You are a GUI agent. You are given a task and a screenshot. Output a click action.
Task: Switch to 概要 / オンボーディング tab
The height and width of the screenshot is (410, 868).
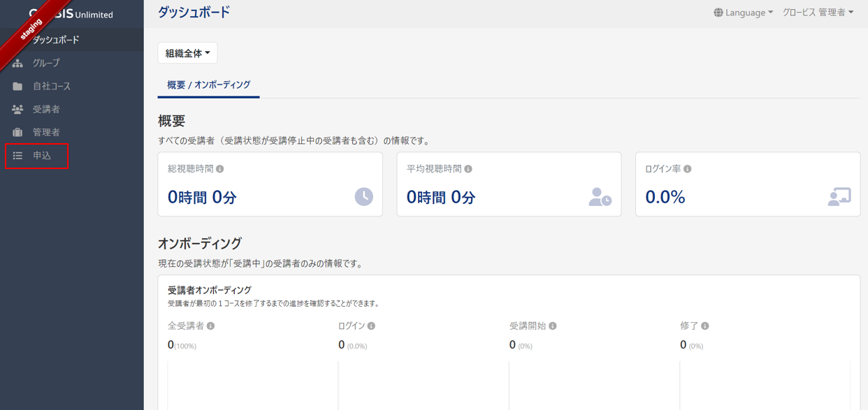pyautogui.click(x=208, y=85)
